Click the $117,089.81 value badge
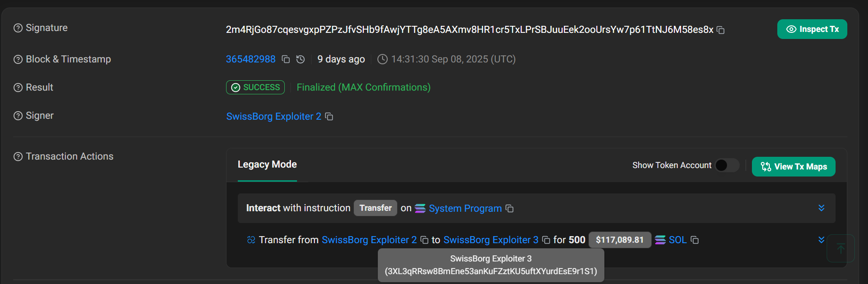Viewport: 868px width, 284px height. [620, 240]
